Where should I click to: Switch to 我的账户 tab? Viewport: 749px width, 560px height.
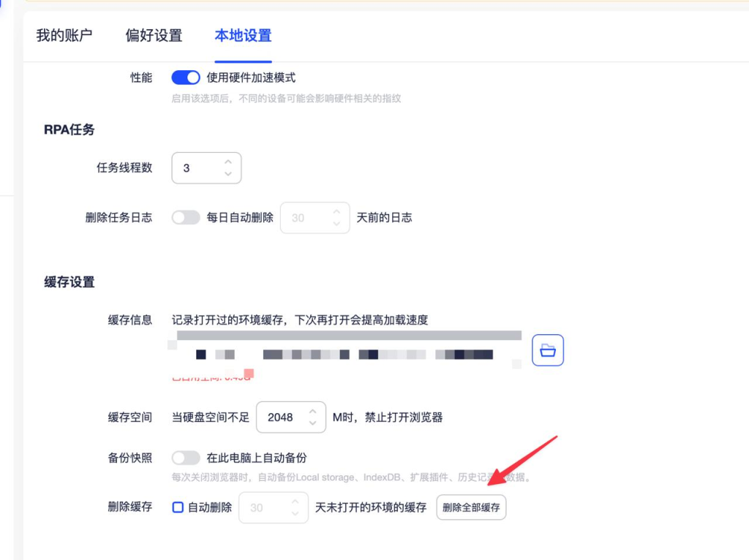[x=64, y=35]
